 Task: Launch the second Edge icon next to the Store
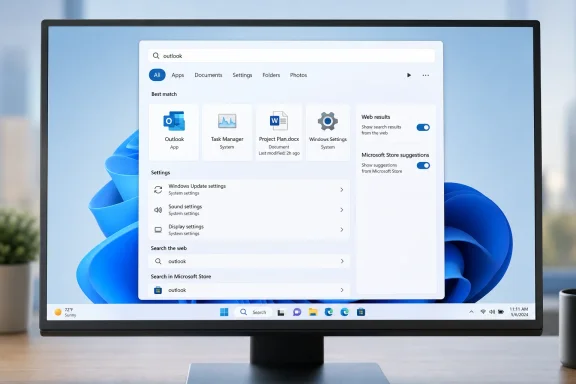345,312
